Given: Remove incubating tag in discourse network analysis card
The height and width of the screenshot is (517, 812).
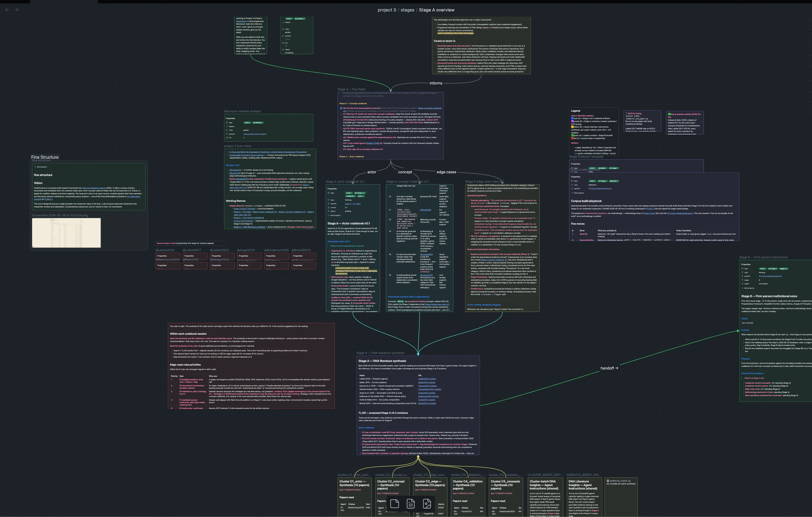Looking at the screenshot, I should 262,122.
